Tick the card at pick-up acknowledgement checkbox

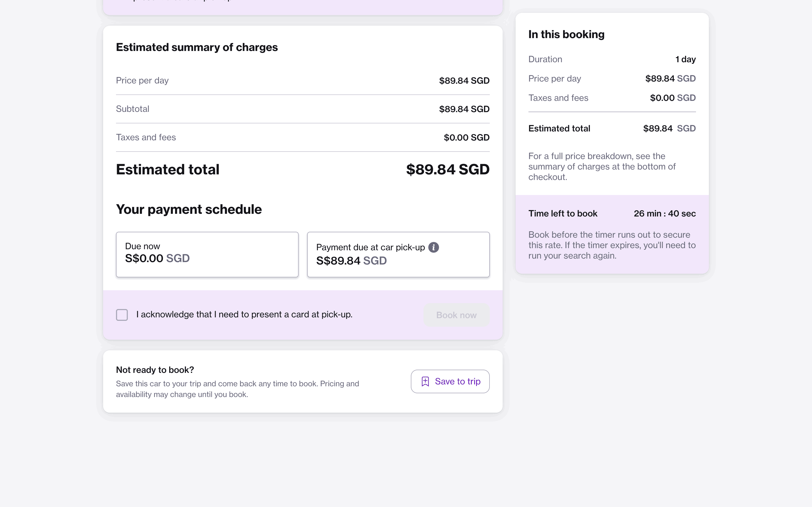122,315
